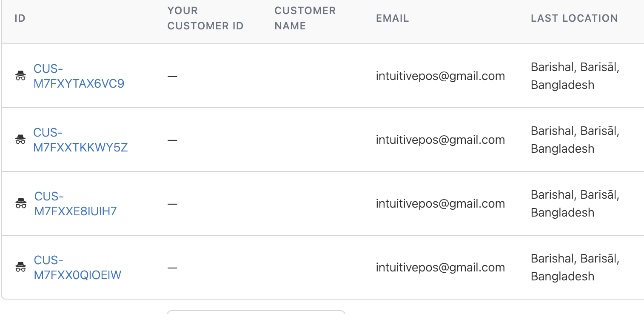Click the Email column header
The image size is (644, 314).
click(392, 18)
